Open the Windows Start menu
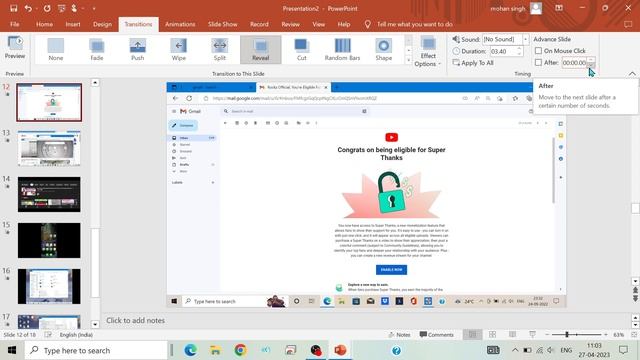640x360 pixels. 11,350
